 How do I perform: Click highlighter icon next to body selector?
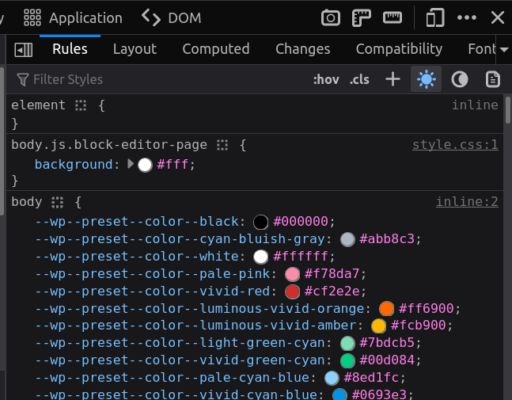point(57,202)
